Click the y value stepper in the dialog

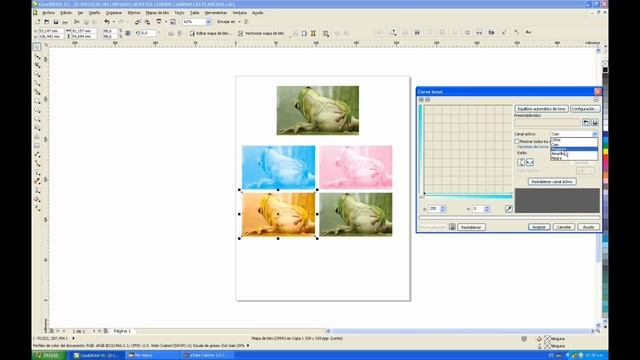tap(487, 209)
